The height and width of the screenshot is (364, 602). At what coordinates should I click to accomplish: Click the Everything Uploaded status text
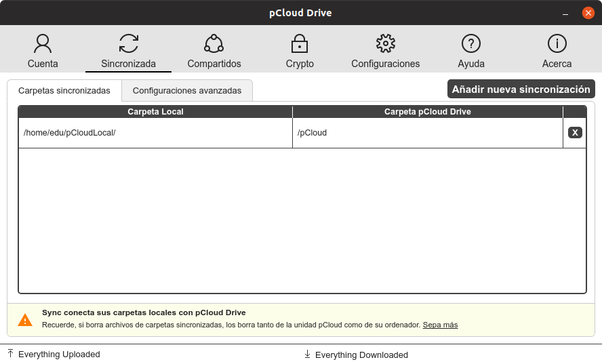point(59,355)
